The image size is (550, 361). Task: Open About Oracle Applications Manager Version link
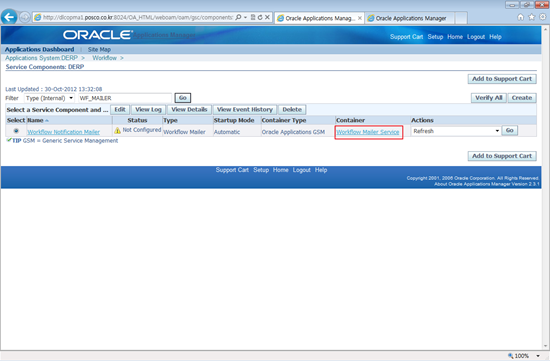(x=487, y=184)
